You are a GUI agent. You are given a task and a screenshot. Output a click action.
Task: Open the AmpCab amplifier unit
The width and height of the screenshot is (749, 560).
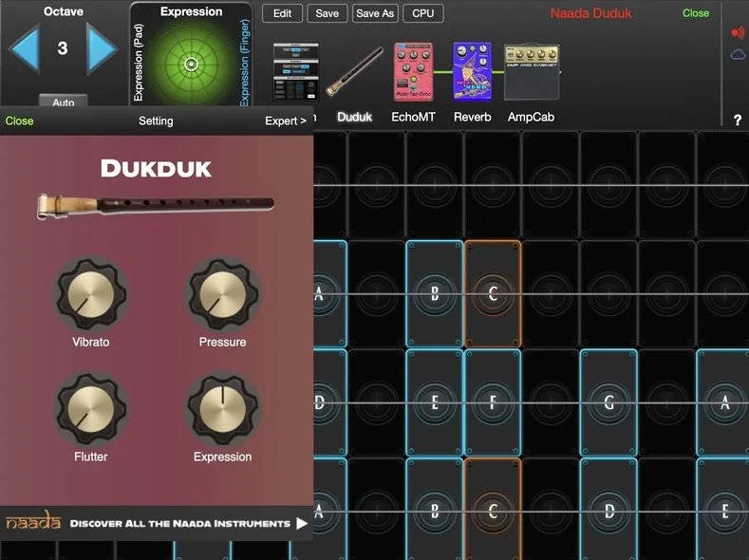click(x=532, y=72)
